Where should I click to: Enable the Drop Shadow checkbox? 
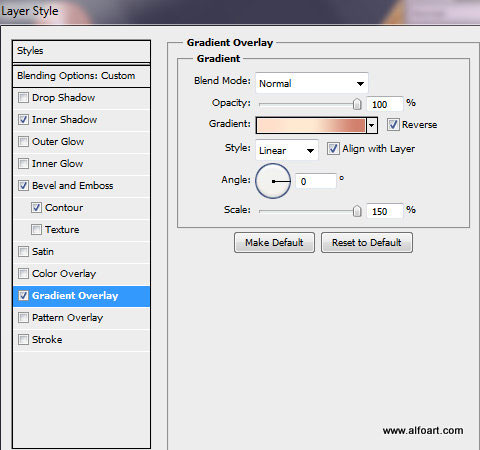(23, 98)
